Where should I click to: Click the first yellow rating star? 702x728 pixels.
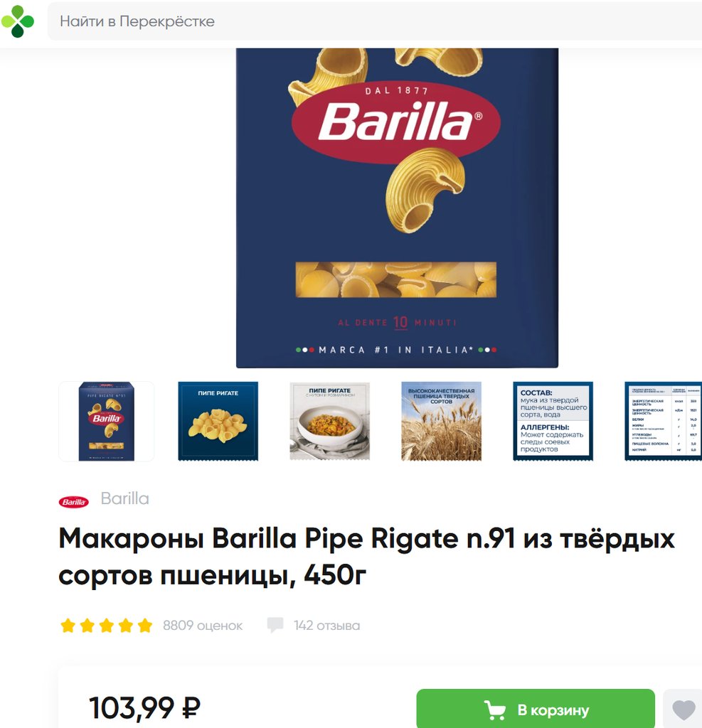point(68,626)
